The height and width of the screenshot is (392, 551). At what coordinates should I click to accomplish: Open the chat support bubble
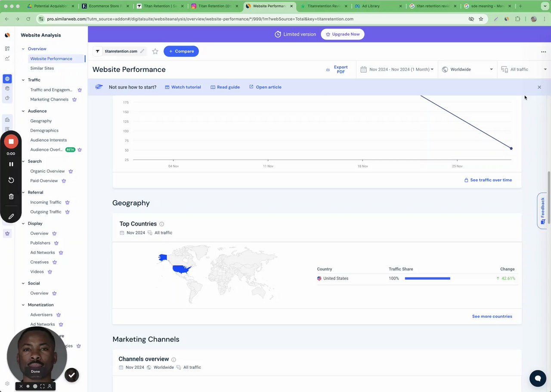click(x=538, y=379)
